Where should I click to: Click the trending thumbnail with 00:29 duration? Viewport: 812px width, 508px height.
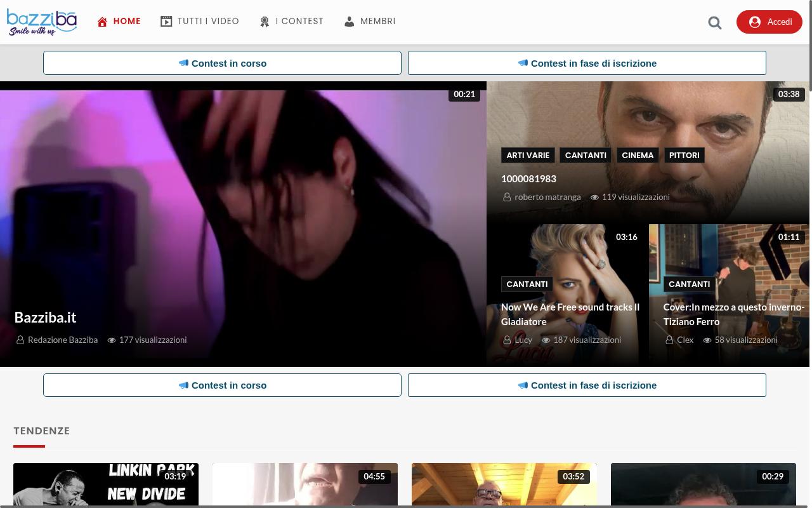point(704,485)
